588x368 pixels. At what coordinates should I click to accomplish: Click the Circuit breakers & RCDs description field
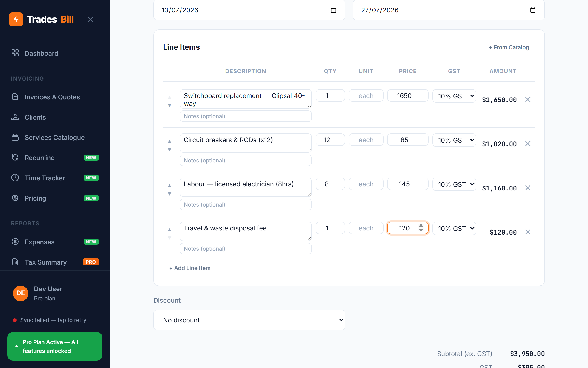pos(246,143)
